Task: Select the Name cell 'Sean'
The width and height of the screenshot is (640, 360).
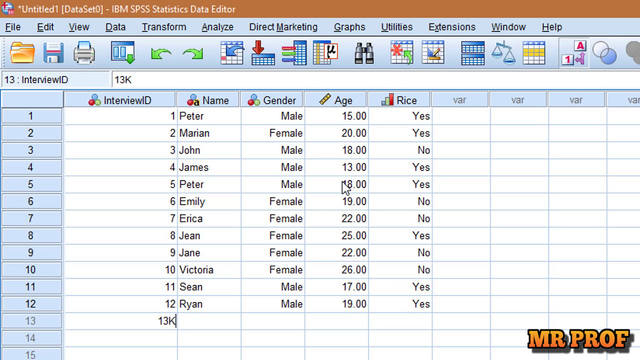Action: (x=209, y=287)
